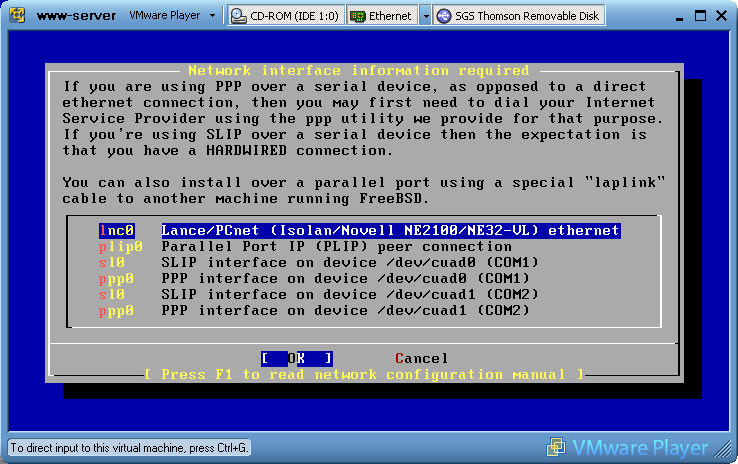Click the Cancel button
Image resolution: width=738 pixels, height=464 pixels.
tap(421, 359)
